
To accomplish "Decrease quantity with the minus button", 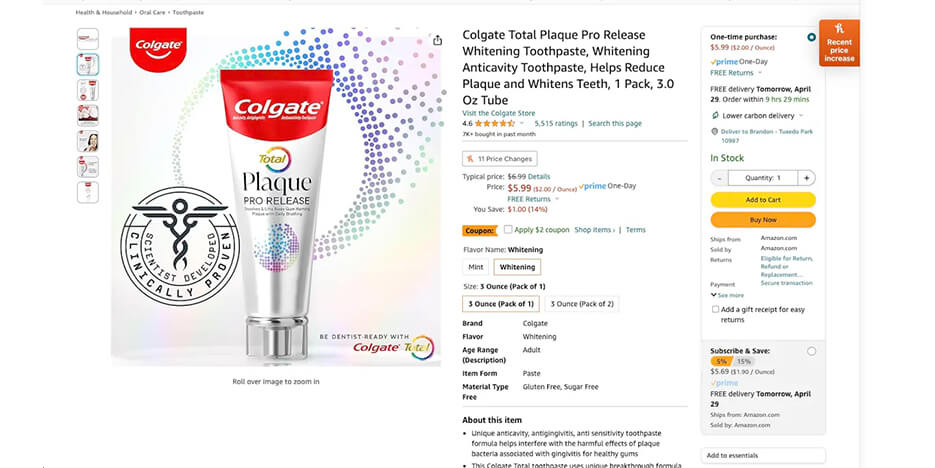I will click(719, 178).
